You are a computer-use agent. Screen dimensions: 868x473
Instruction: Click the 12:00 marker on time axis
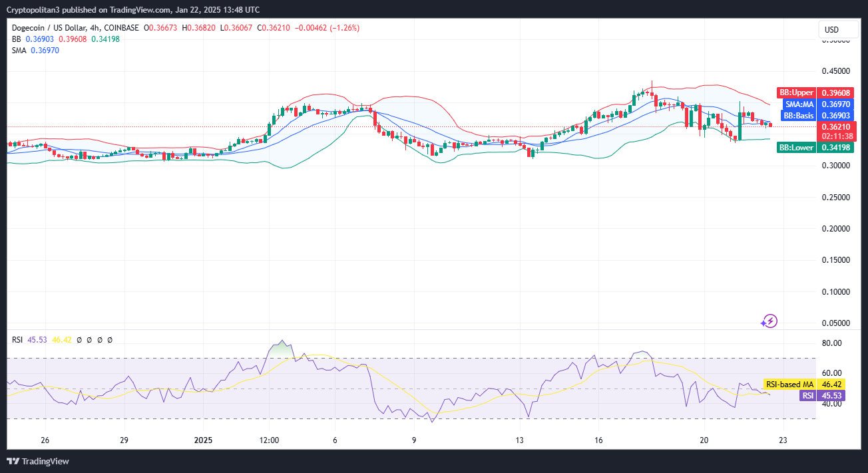tap(269, 440)
